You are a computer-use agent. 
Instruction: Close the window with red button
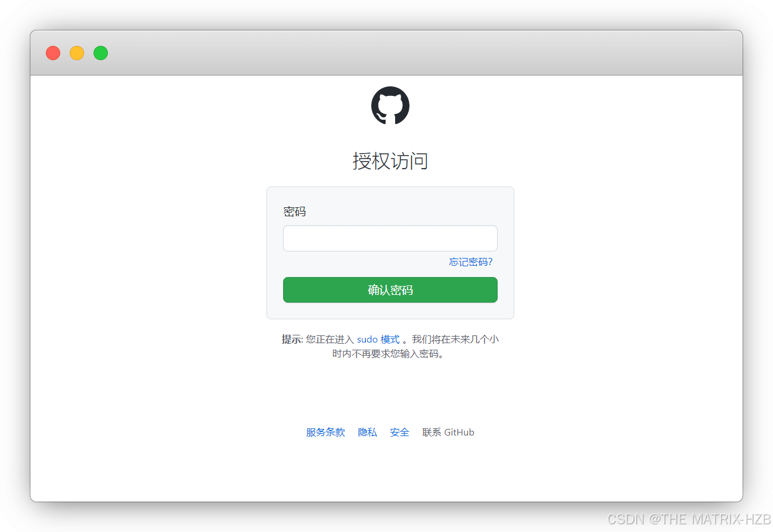pos(53,53)
